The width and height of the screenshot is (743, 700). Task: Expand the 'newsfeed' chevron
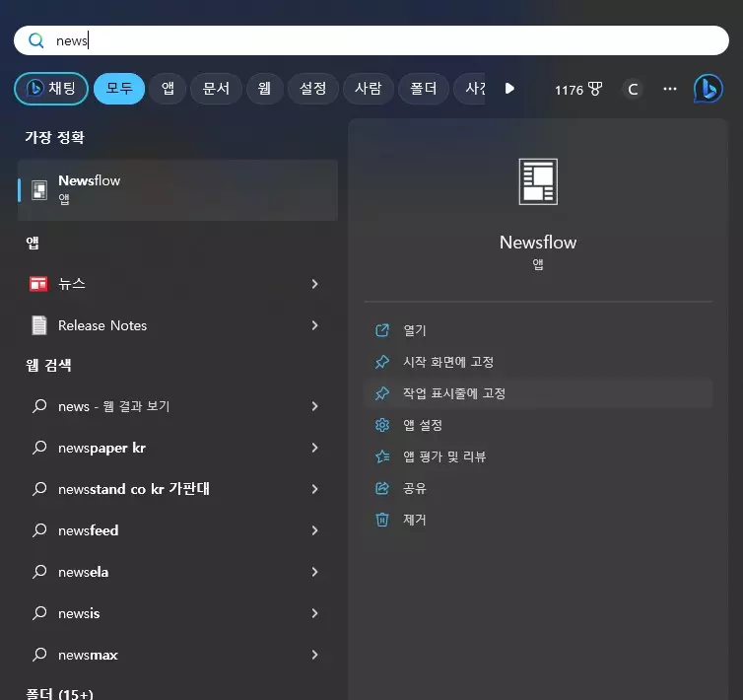pyautogui.click(x=314, y=530)
